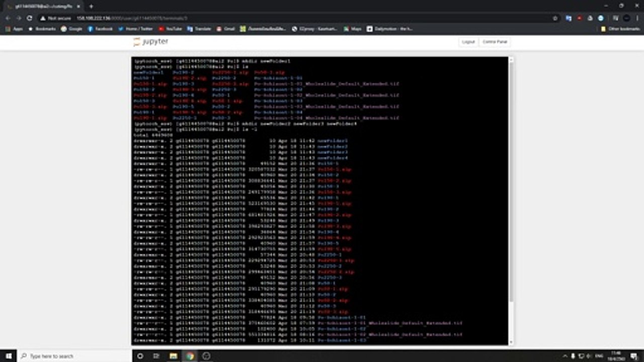This screenshot has height=362, width=644.
Task: Reload the page with refresh icon
Action: click(30, 18)
